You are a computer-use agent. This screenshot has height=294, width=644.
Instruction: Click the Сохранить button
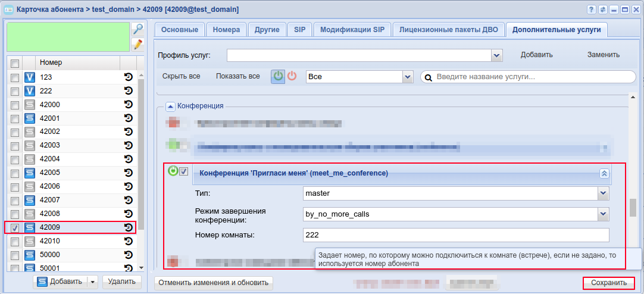(x=609, y=283)
